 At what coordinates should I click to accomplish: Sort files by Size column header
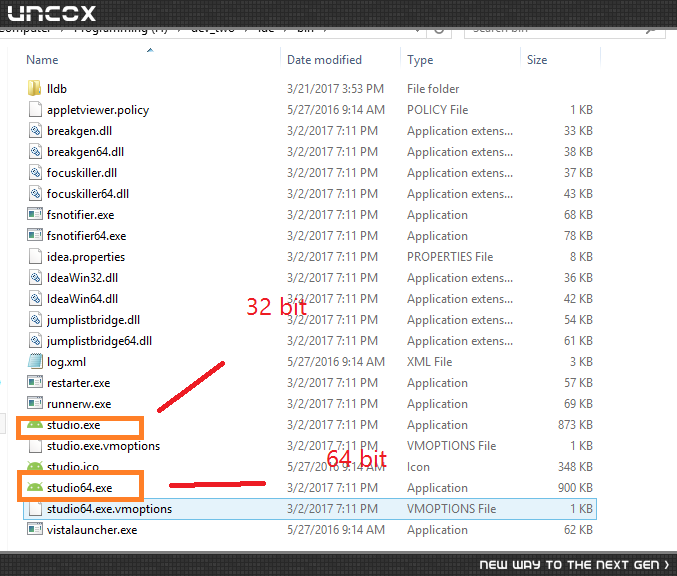click(537, 60)
